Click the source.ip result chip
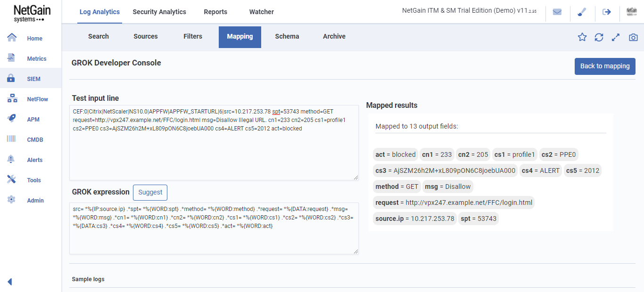 click(415, 219)
